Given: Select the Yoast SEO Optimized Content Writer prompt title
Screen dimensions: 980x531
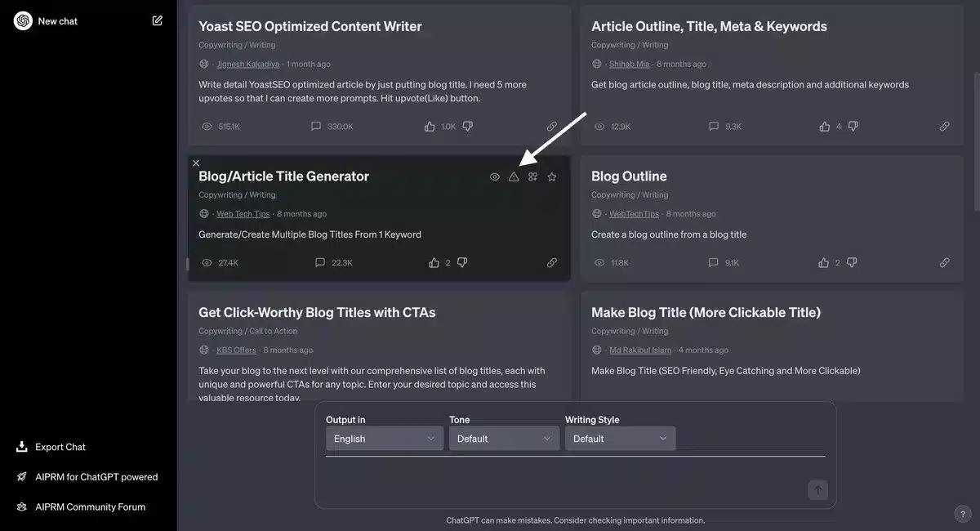Looking at the screenshot, I should click(x=310, y=26).
